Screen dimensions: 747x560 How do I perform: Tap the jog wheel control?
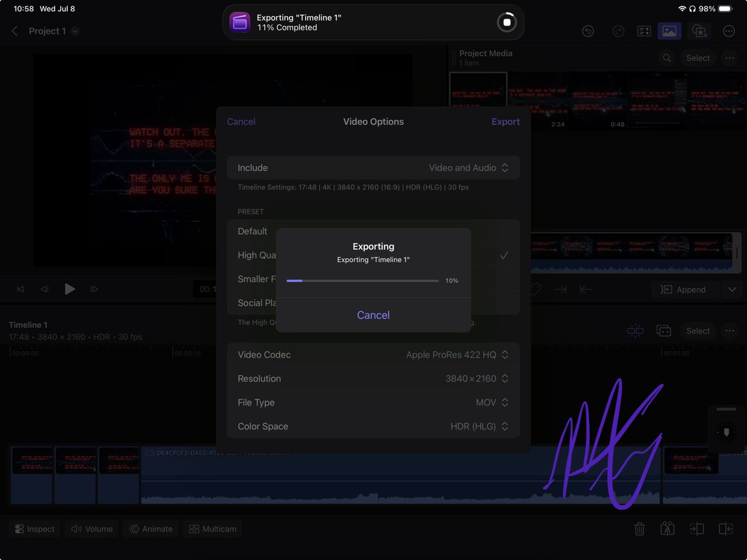(726, 431)
